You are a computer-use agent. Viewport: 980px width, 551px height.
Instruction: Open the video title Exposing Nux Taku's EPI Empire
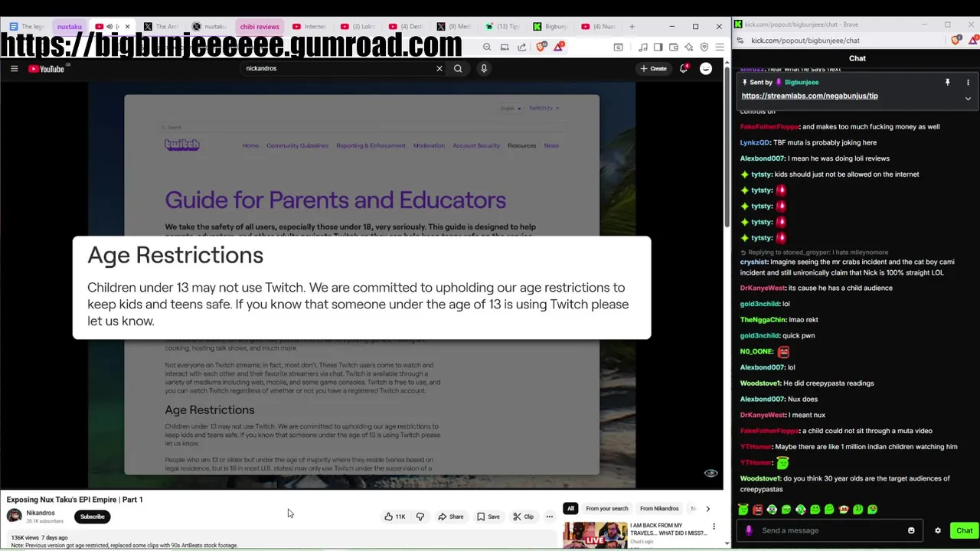[x=74, y=500]
